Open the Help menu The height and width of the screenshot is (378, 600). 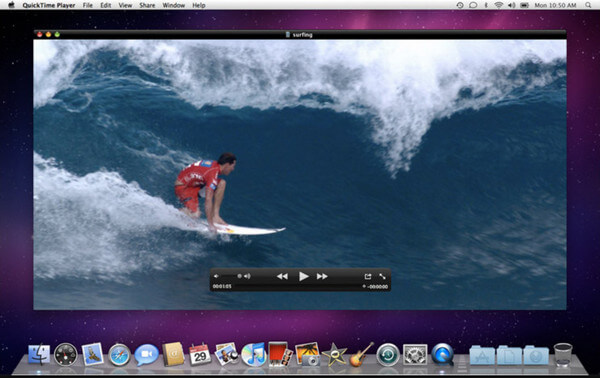coord(199,5)
